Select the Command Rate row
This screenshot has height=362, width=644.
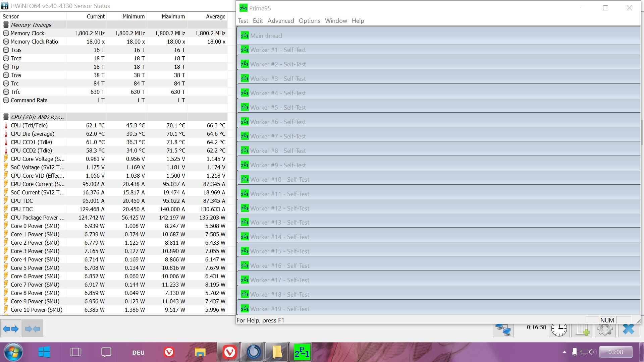click(114, 100)
